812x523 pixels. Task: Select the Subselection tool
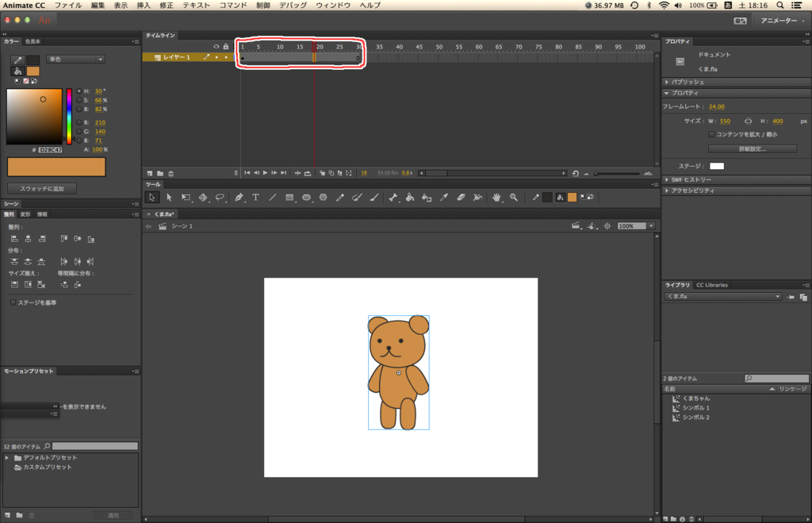[169, 197]
